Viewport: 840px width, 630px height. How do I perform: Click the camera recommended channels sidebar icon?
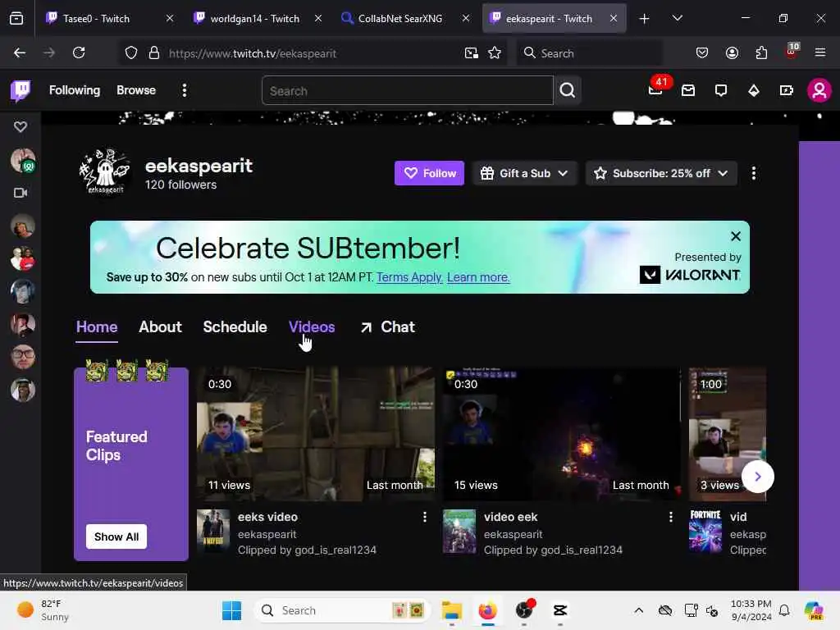point(21,193)
